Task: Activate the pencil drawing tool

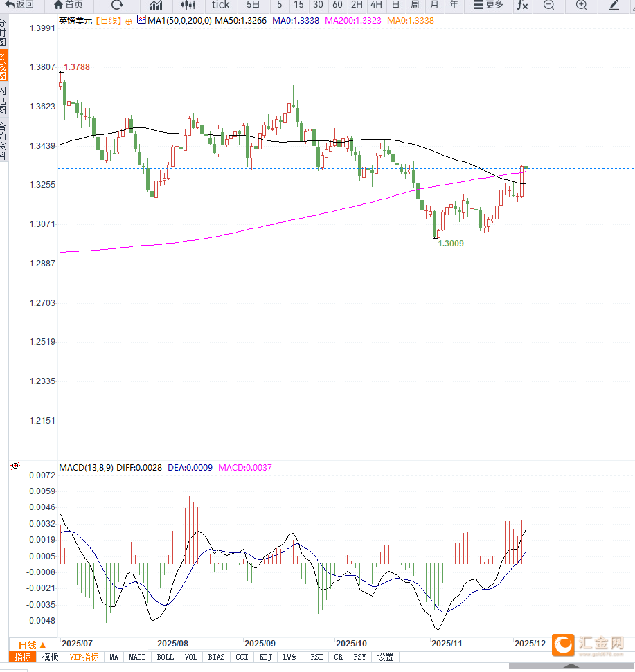Action: pyautogui.click(x=614, y=5)
